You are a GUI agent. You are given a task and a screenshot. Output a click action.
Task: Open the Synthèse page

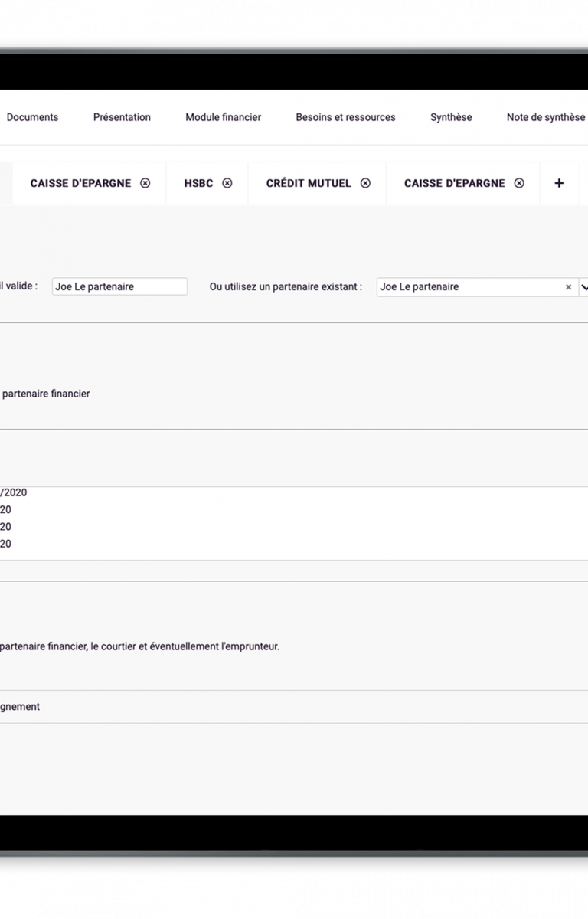(451, 117)
